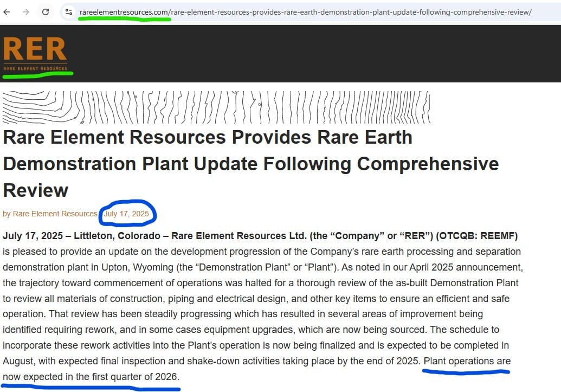Click the July 17, 2025 date link
Viewport: 561px width, 392px height.
click(x=126, y=214)
